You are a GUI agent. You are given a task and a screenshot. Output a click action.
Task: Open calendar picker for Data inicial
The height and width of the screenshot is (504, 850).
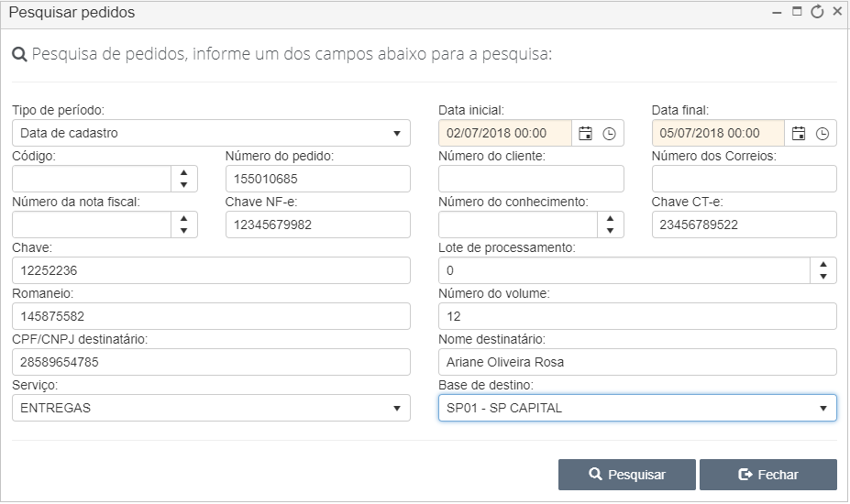coord(585,133)
